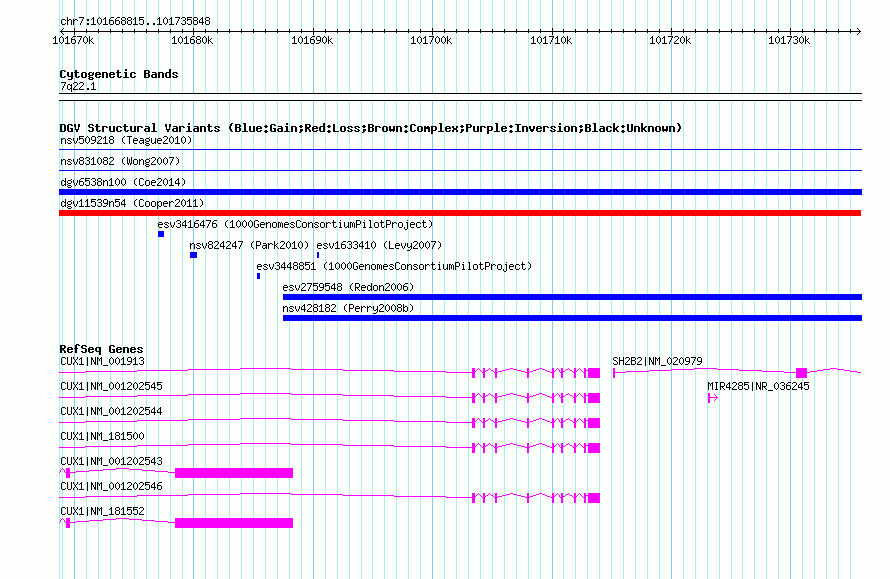
Task: Click the CUX1|NM_181552 transcript label
Action: coord(102,511)
